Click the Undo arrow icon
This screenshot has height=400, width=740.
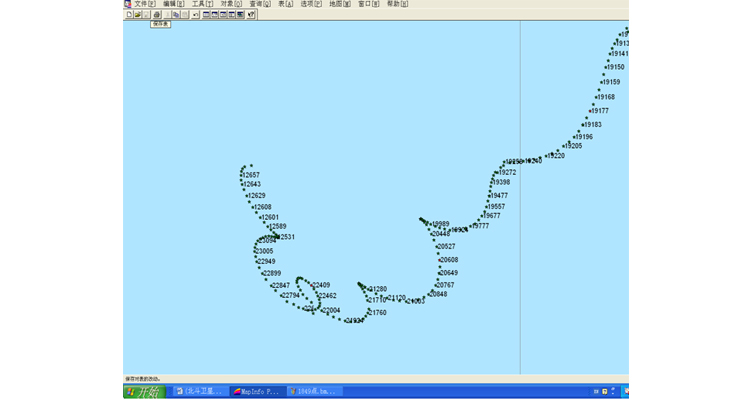tap(195, 15)
